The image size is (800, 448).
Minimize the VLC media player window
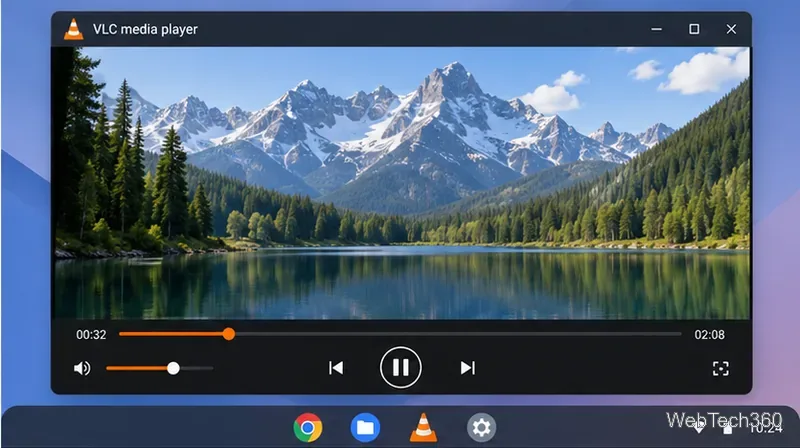coord(657,29)
